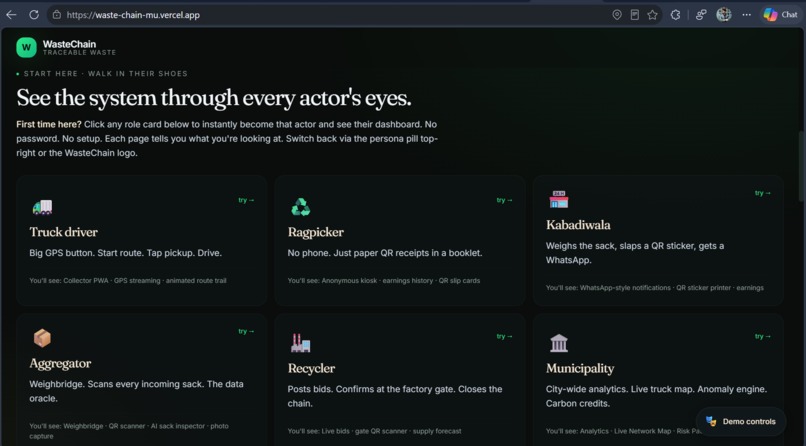The width and height of the screenshot is (806, 446).
Task: Reload the page with refresh icon
Action: 34,15
